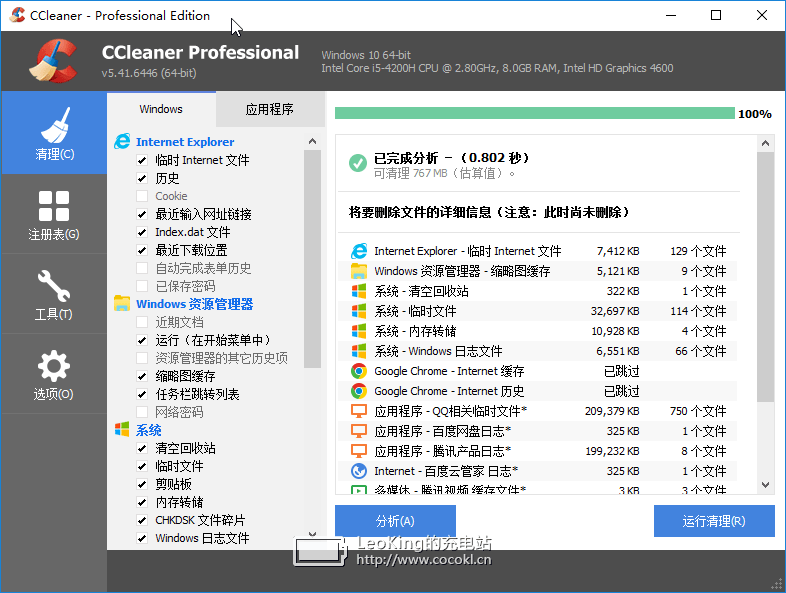This screenshot has width=786, height=593.
Task: Click Windows icon of 清空回收站 result row
Action: [359, 291]
